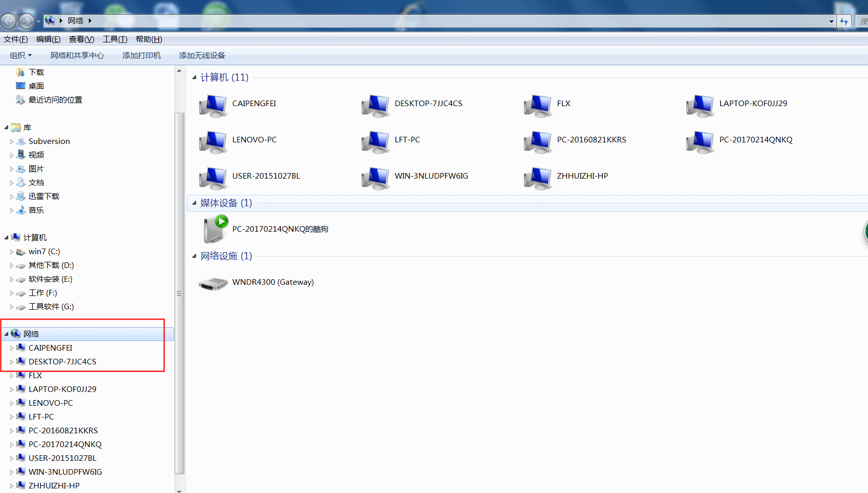Click the refresh button beside address bar
This screenshot has width=868, height=493.
pos(844,21)
